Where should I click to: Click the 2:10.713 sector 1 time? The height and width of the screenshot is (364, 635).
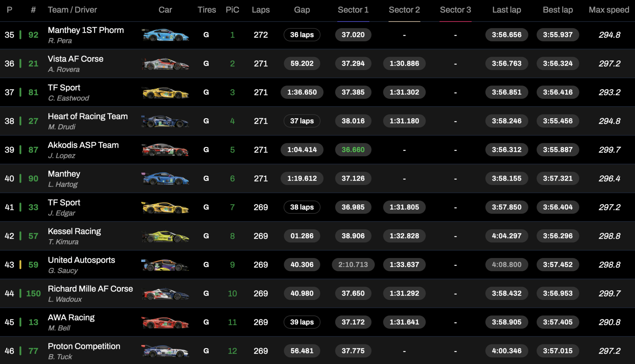353,265
